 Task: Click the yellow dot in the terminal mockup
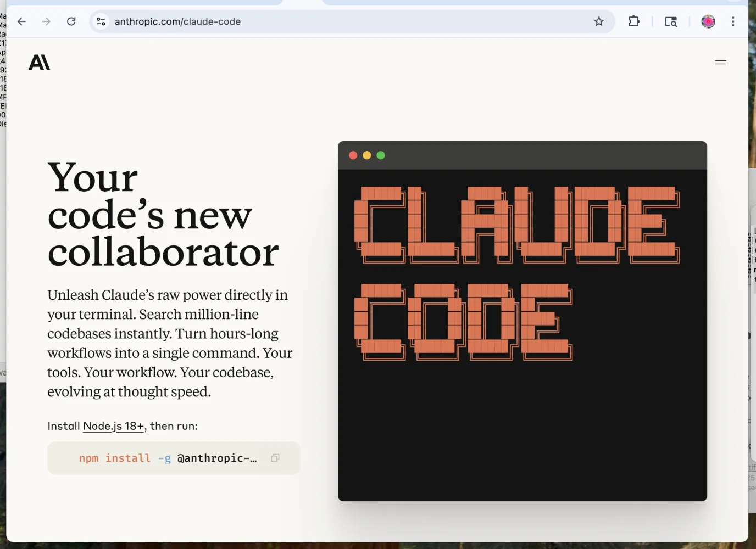coord(367,155)
